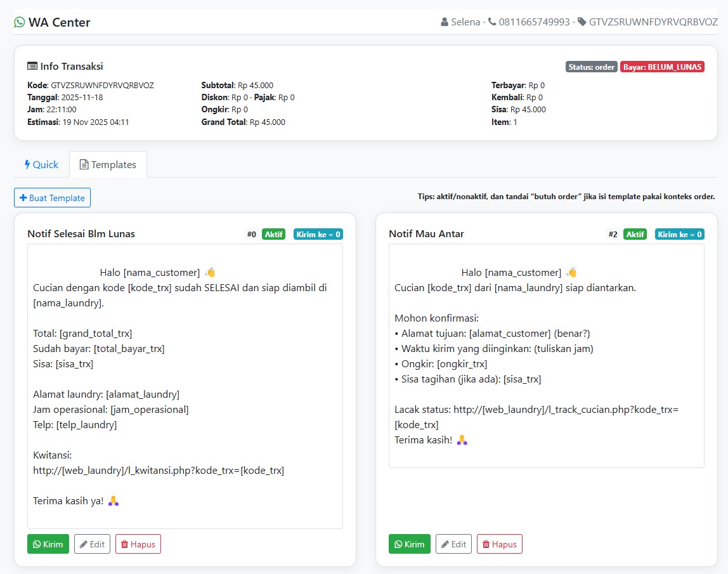728x574 pixels.
Task: Click the document icon on Templates tab
Action: 84,164
